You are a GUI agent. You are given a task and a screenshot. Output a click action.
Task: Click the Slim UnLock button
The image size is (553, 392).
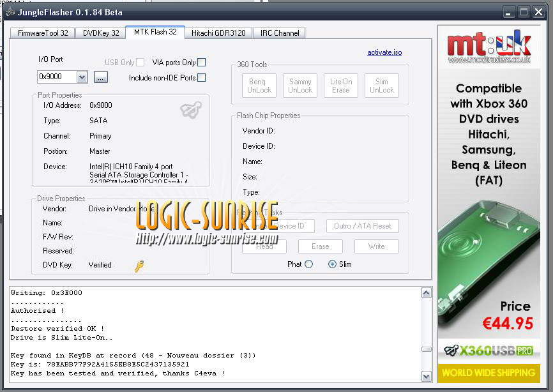(382, 86)
